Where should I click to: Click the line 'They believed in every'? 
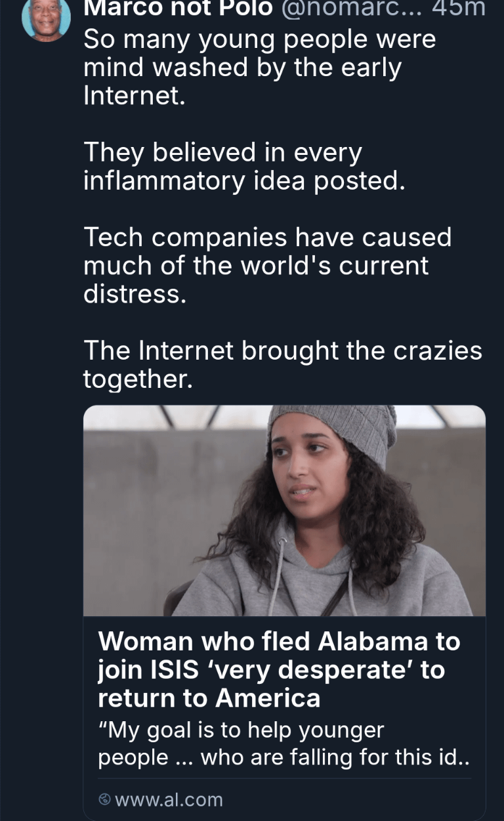click(x=222, y=152)
